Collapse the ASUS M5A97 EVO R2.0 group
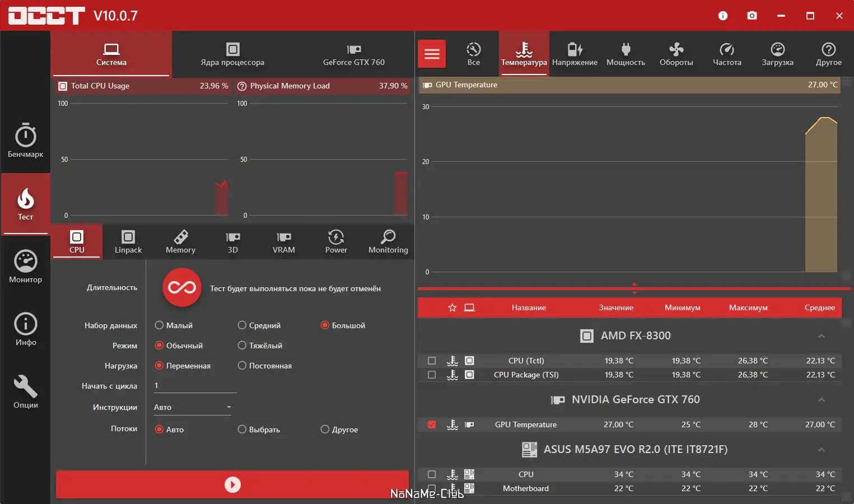854x504 pixels. (x=822, y=450)
